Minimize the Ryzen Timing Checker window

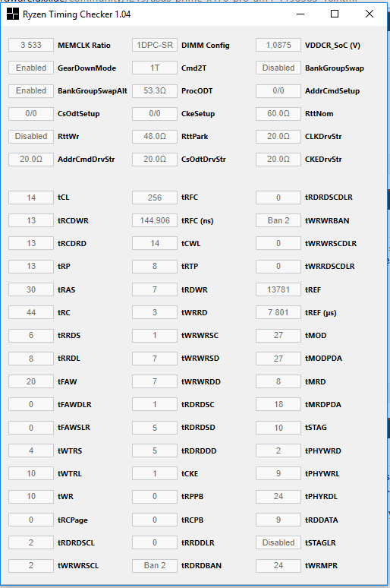[x=300, y=14]
